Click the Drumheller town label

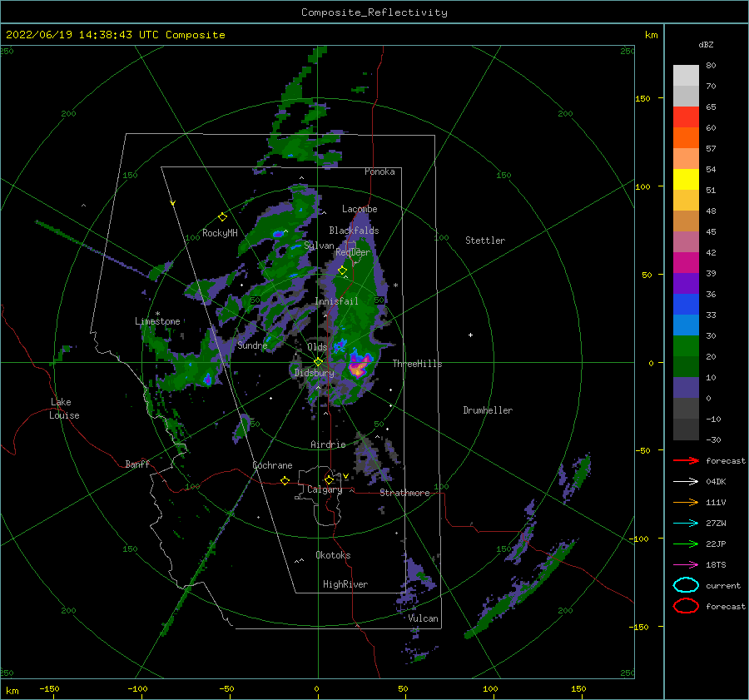pyautogui.click(x=488, y=410)
